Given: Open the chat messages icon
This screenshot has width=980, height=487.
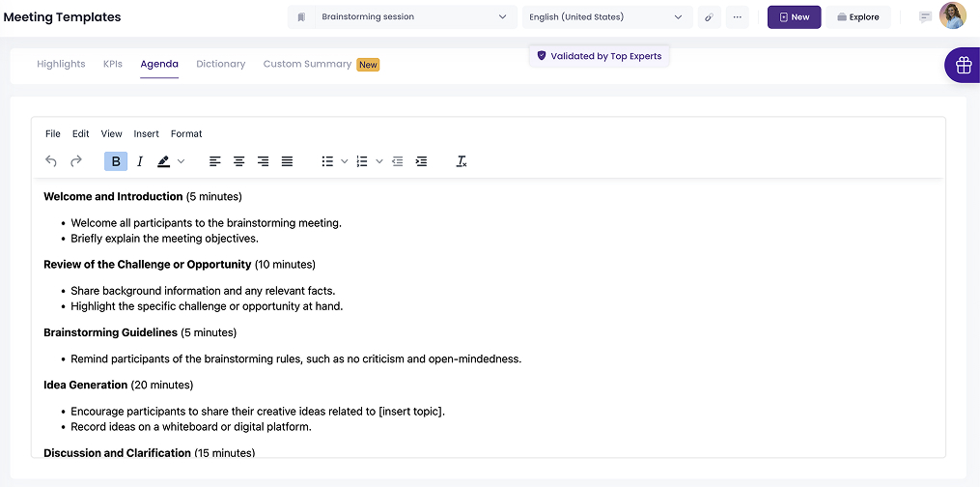Looking at the screenshot, I should [x=925, y=16].
